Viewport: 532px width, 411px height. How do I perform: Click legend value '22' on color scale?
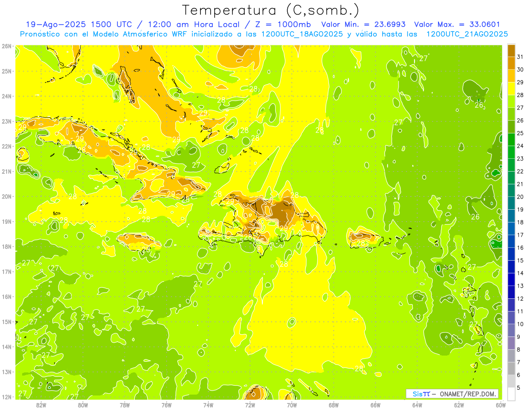coord(520,171)
